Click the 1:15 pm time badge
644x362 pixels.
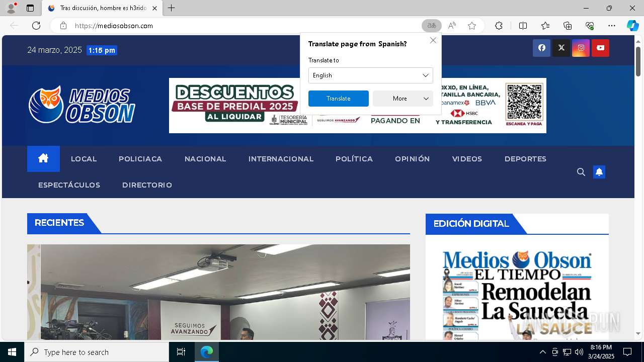tap(102, 50)
